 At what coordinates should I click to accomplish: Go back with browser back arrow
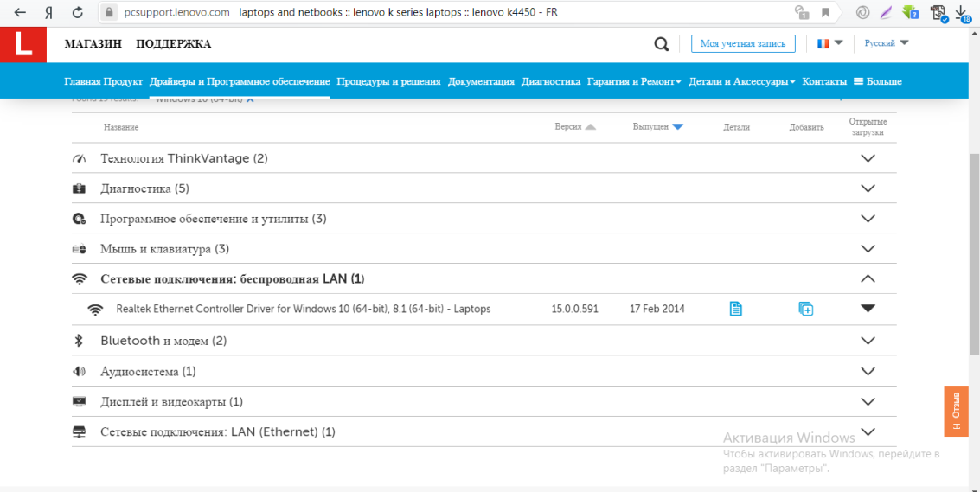(x=19, y=12)
